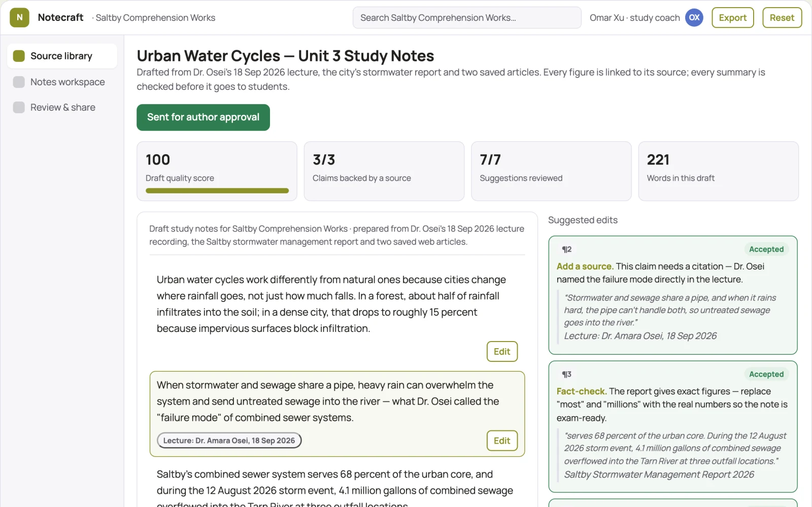Click the Sent for author approval button
Screen dimensions: 812x507
click(x=203, y=117)
